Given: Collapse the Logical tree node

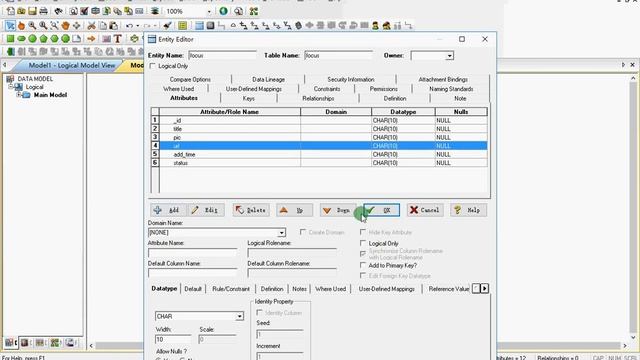Looking at the screenshot, I should [x=11, y=87].
